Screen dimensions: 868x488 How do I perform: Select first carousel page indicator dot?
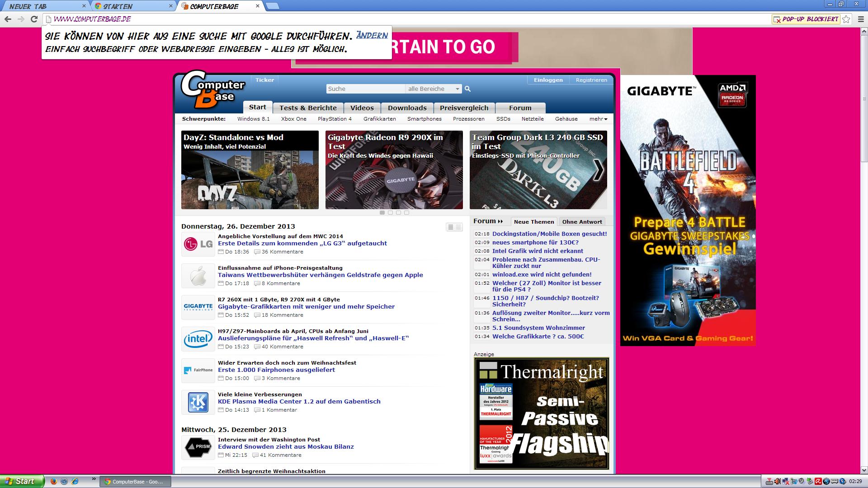tap(382, 212)
